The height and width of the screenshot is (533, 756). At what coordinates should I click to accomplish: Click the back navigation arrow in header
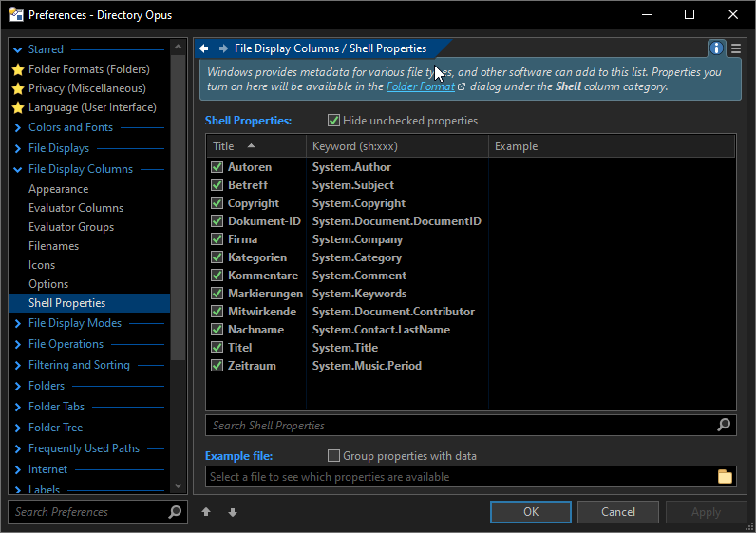(x=204, y=48)
